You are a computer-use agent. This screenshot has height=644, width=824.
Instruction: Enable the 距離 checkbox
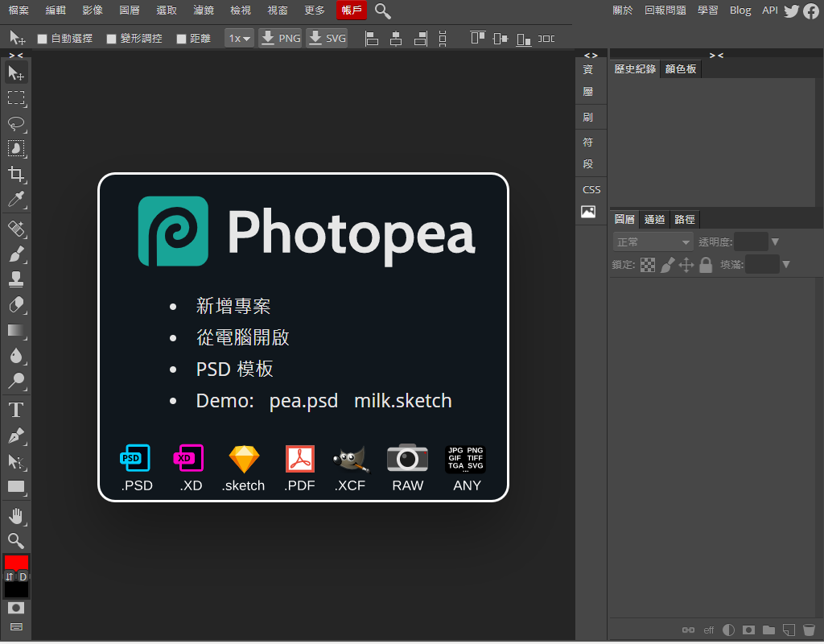[181, 39]
